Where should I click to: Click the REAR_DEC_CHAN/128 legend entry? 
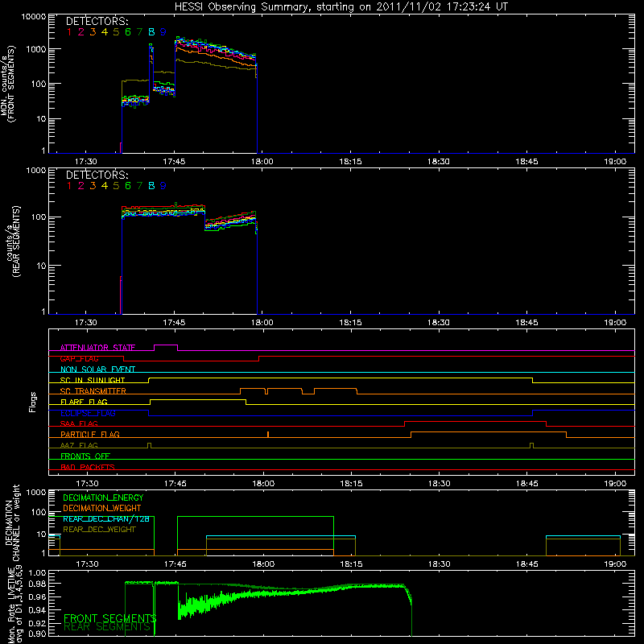pyautogui.click(x=106, y=518)
